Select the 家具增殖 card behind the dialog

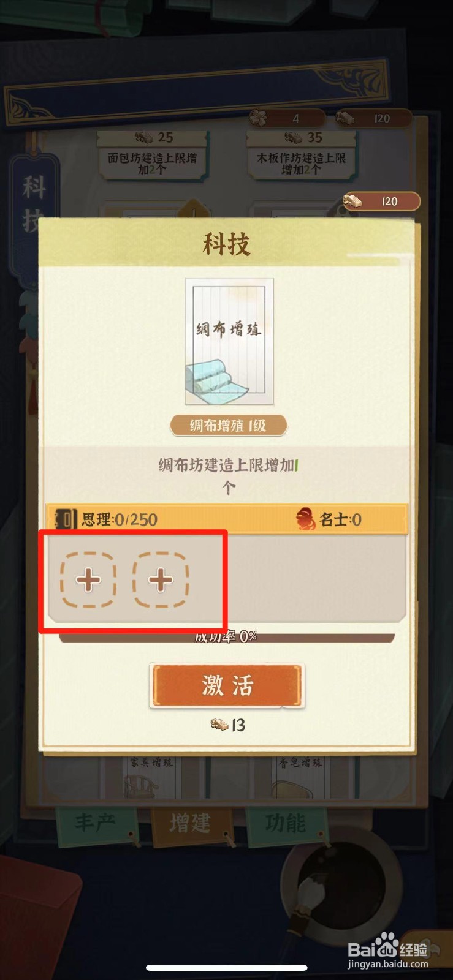tap(151, 775)
